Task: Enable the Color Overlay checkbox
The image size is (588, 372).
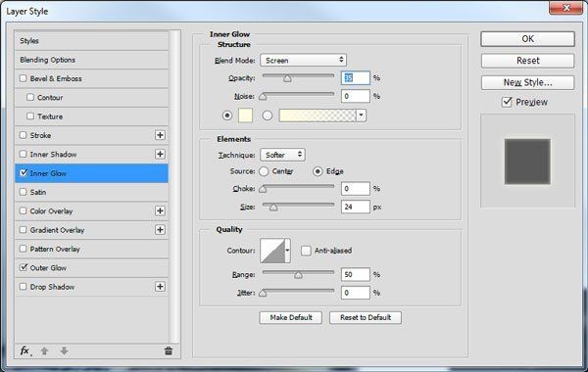Action: click(24, 210)
